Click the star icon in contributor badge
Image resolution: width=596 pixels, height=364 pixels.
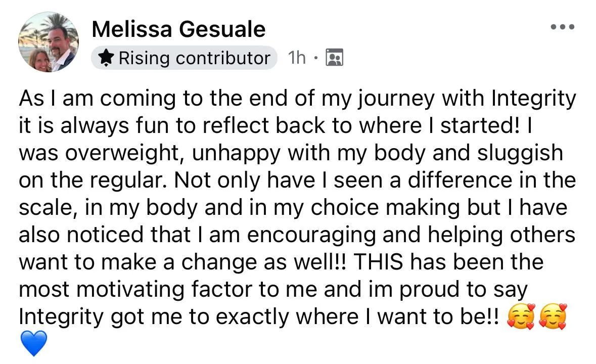pos(106,58)
